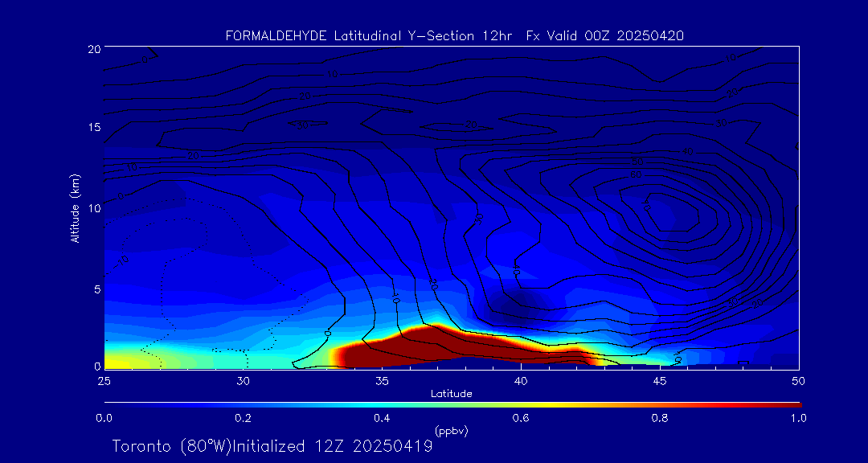Click the 0.6 value on the color scale
This screenshot has width=868, height=463.
[x=522, y=418]
